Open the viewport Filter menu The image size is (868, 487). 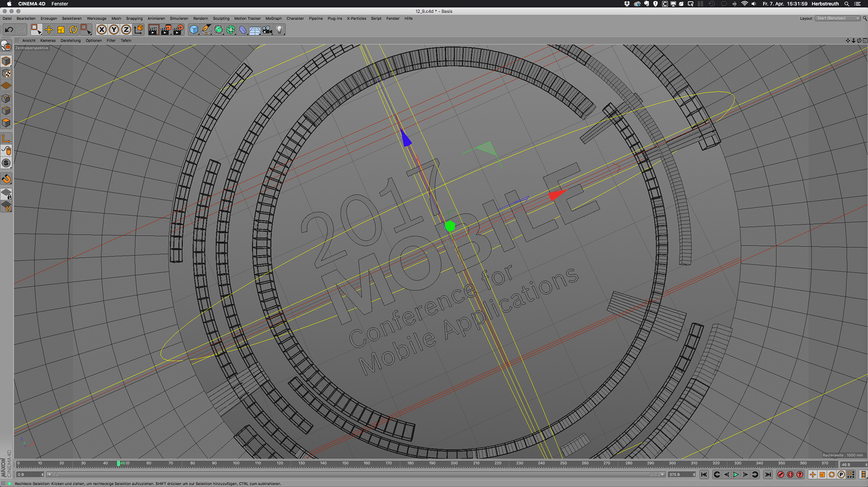111,41
